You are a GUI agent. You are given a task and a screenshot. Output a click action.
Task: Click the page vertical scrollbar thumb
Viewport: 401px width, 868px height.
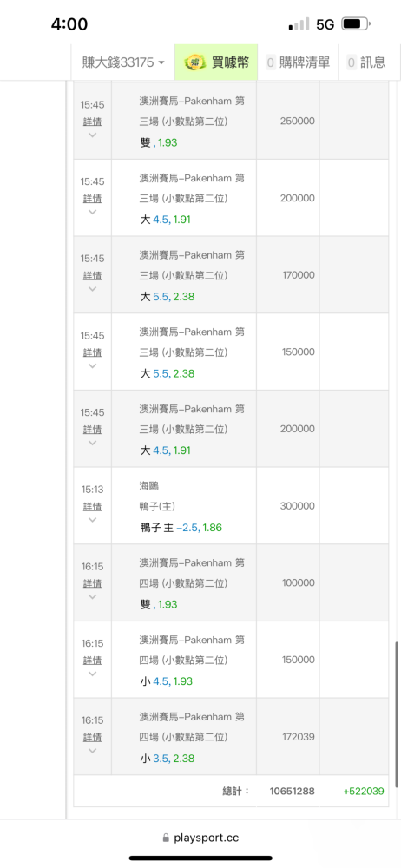397,714
